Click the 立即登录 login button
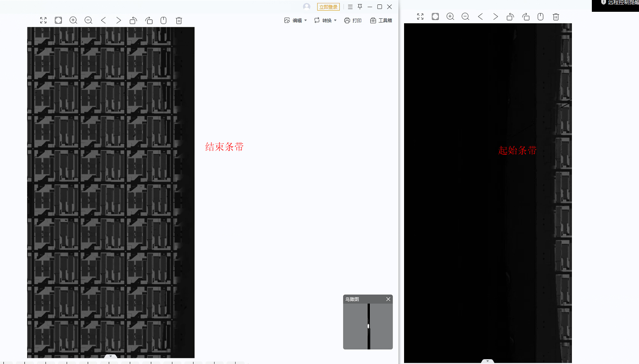 point(328,7)
